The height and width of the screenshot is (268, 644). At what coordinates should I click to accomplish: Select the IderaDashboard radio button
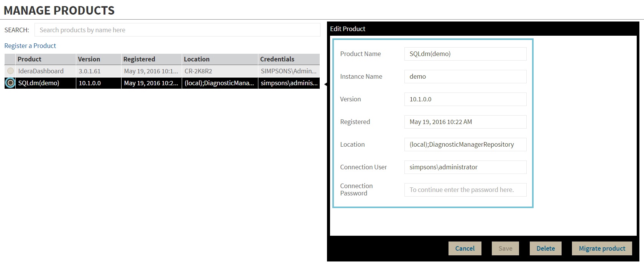coord(10,71)
